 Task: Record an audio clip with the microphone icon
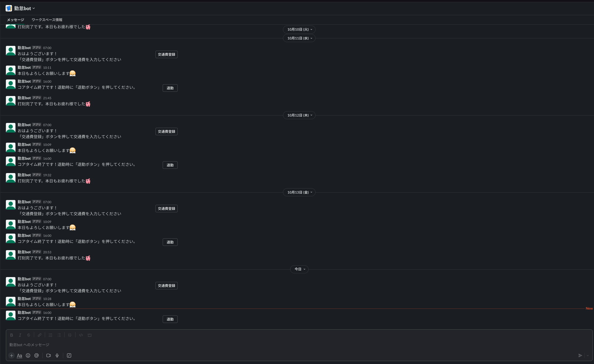click(x=57, y=355)
